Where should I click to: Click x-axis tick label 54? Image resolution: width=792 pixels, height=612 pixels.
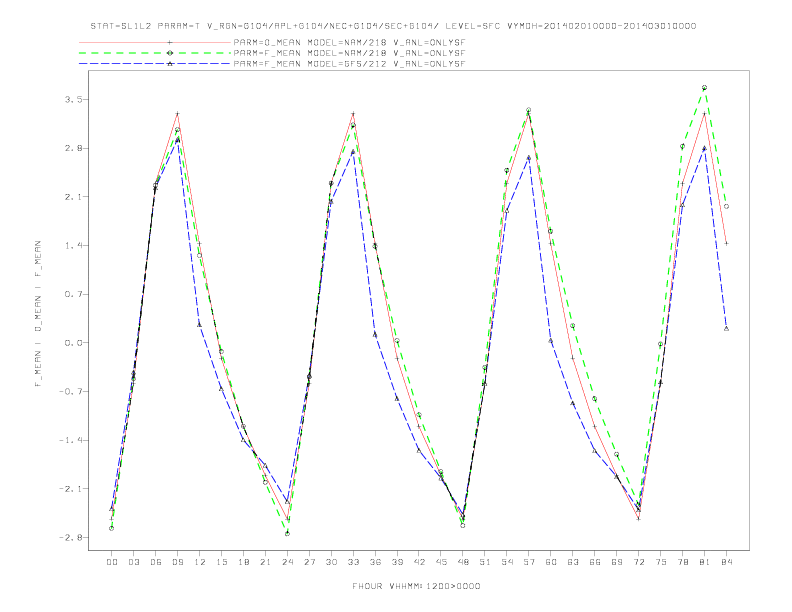507,562
